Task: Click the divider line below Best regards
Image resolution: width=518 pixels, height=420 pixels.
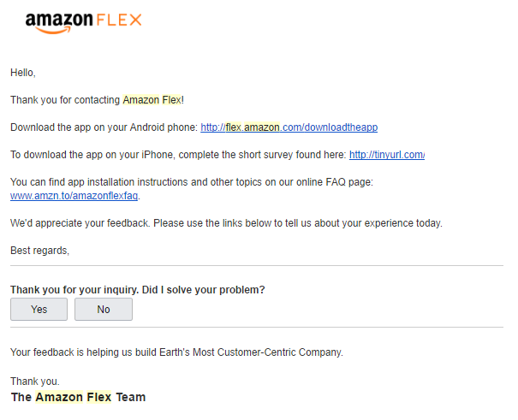Action: tap(257, 265)
